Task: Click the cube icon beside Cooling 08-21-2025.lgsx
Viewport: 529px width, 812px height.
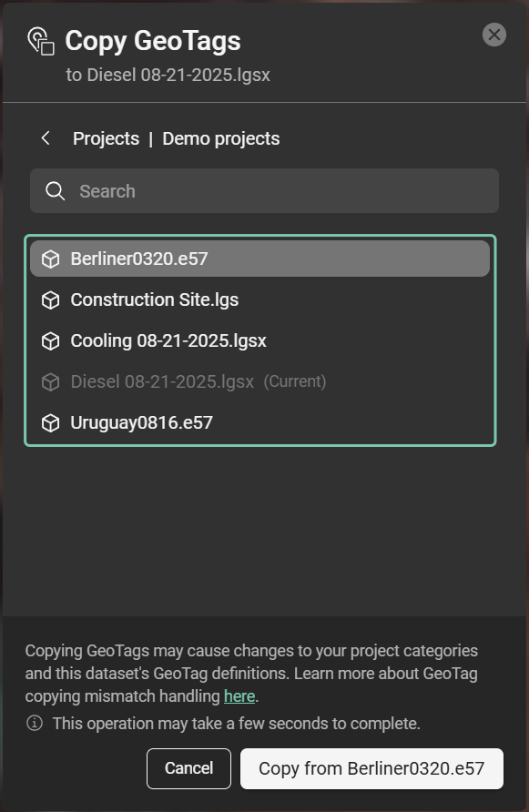Action: 50,340
